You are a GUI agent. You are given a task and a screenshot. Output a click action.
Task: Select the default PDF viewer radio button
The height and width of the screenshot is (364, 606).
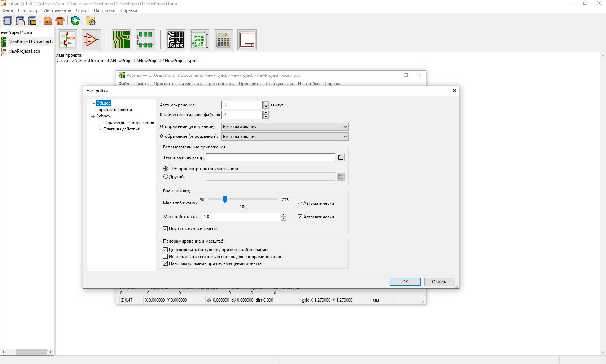point(166,169)
